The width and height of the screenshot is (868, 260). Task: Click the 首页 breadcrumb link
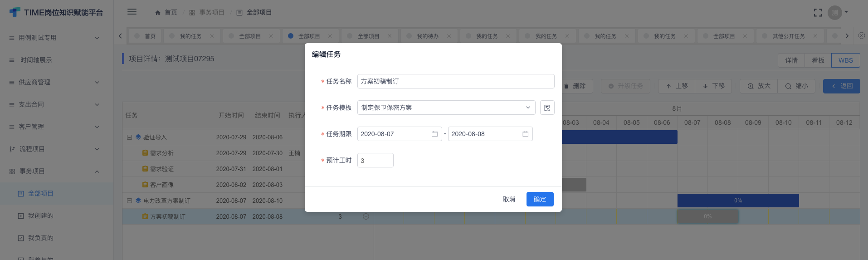click(x=171, y=13)
